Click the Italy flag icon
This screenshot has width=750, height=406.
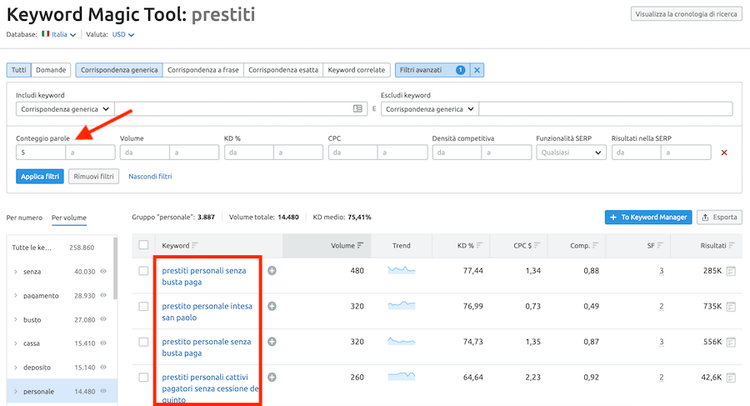click(45, 34)
